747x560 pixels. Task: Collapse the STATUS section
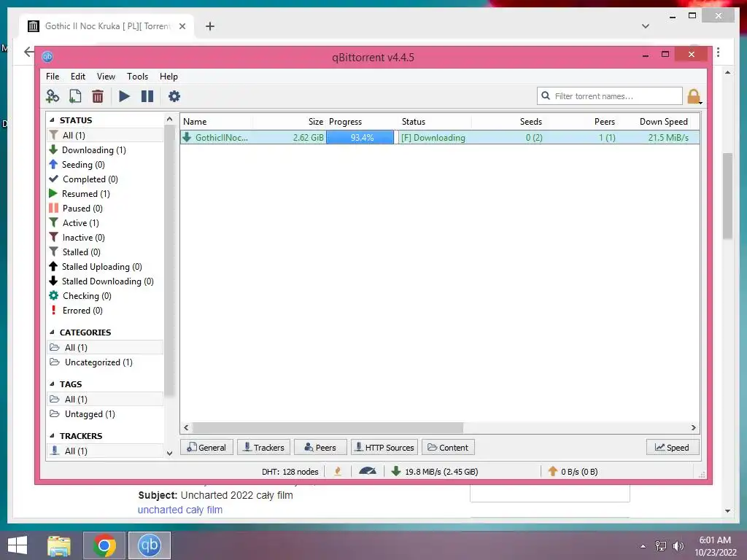(52, 120)
